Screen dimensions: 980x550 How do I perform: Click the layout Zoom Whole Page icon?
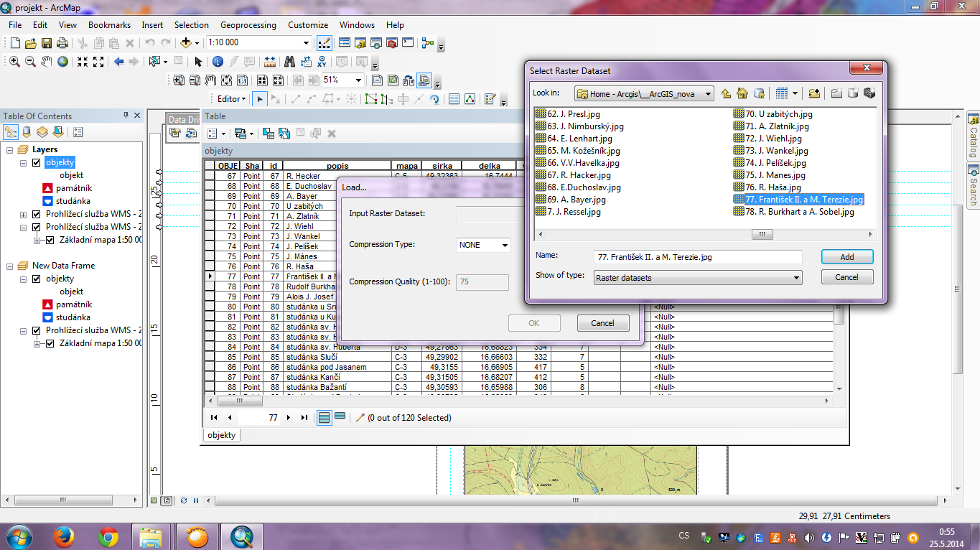click(x=226, y=80)
